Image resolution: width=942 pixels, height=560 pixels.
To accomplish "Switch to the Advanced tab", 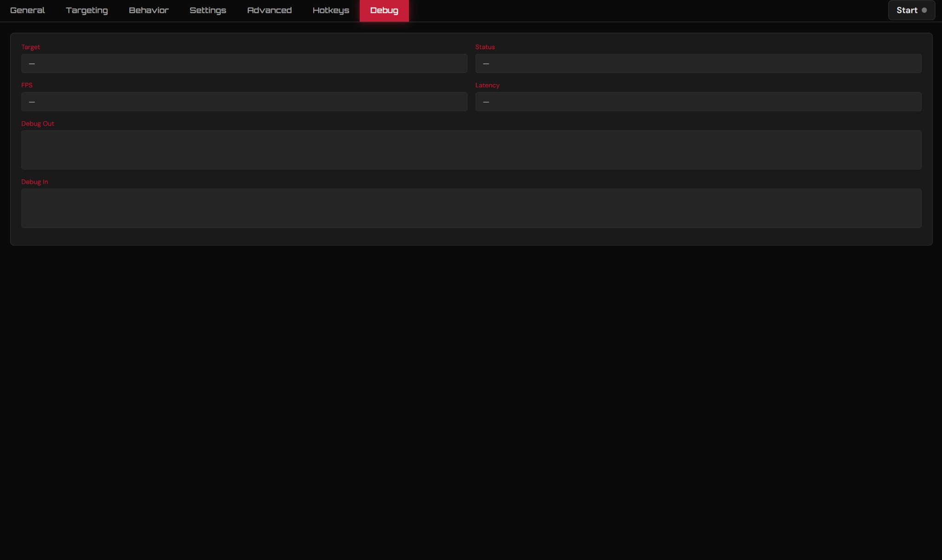I will pos(269,10).
